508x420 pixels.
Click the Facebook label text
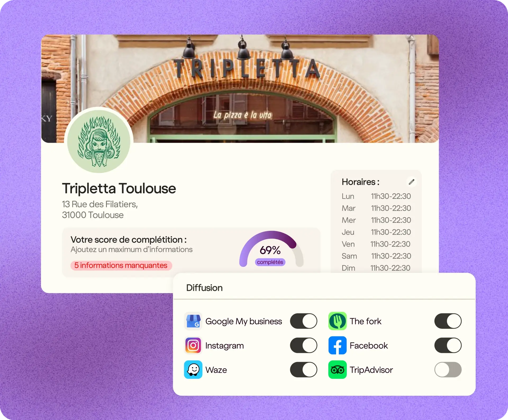tap(369, 345)
